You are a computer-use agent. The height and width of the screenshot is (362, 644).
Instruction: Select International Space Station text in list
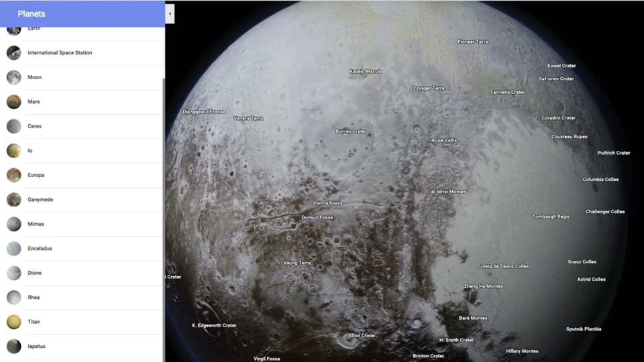click(60, 53)
